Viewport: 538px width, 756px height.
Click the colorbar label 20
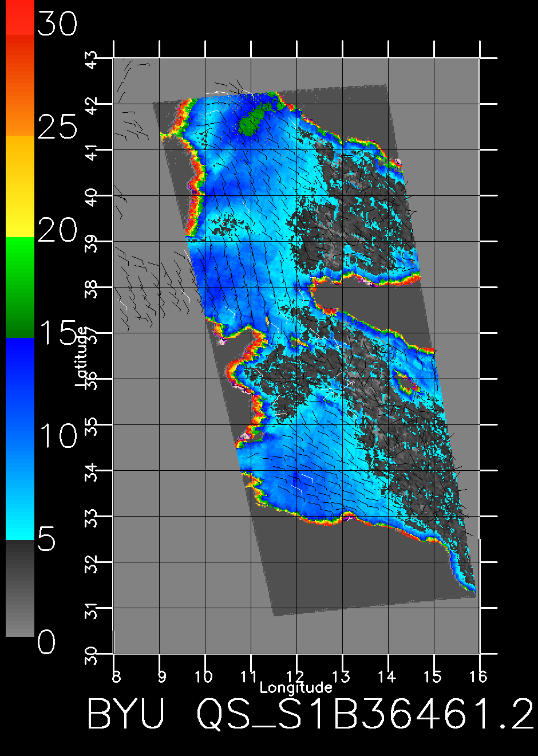(57, 230)
